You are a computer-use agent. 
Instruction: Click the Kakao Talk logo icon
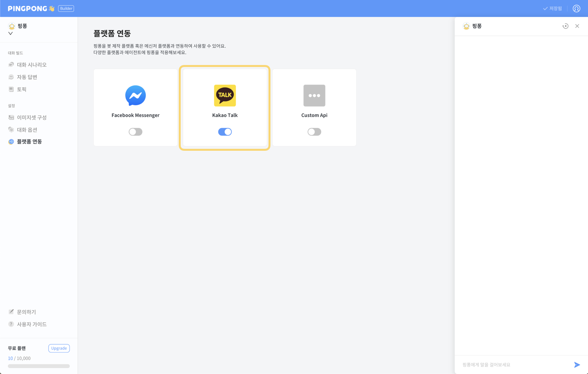pos(225,96)
